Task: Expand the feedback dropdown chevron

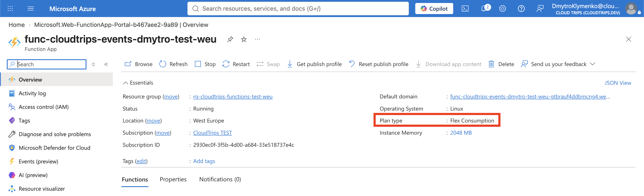Action: (592, 64)
